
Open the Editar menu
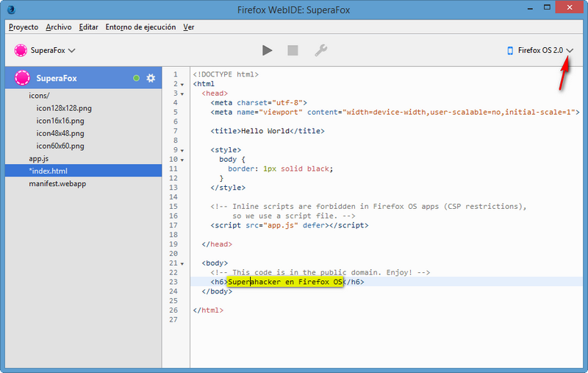pos(88,27)
